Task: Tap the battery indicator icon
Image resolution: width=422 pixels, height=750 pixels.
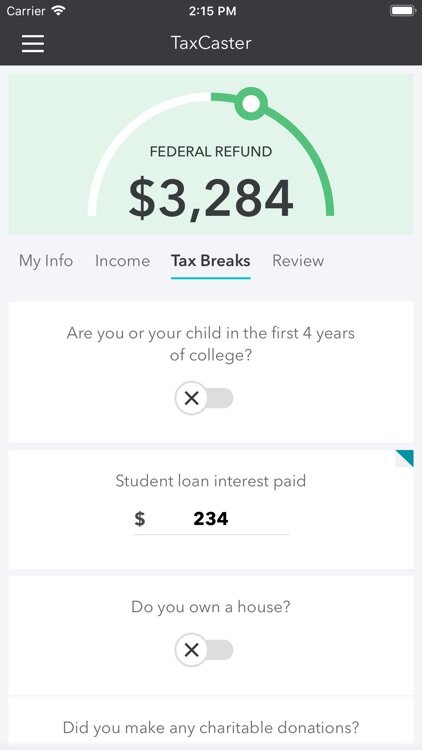Action: pos(403,11)
